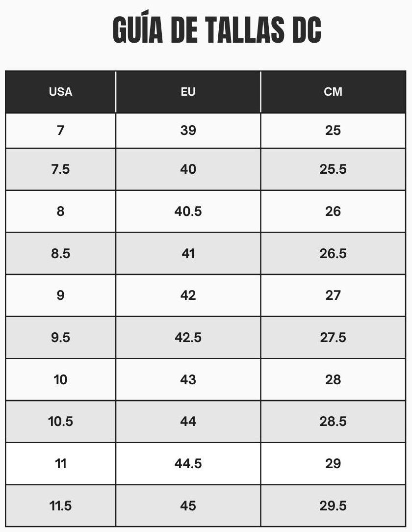Screen dimensions: 412x532
Task: Click USA size 10.5 cell
Action: point(60,422)
